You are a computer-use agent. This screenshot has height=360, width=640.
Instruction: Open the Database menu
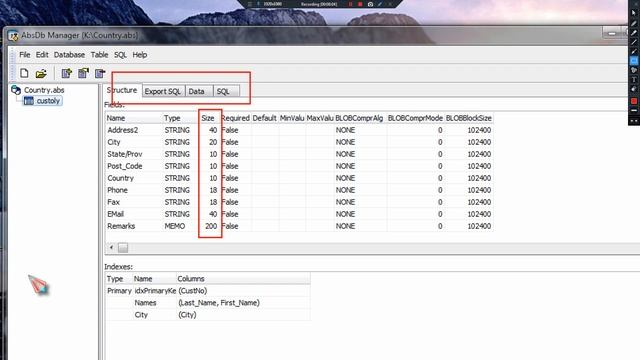pos(69,55)
